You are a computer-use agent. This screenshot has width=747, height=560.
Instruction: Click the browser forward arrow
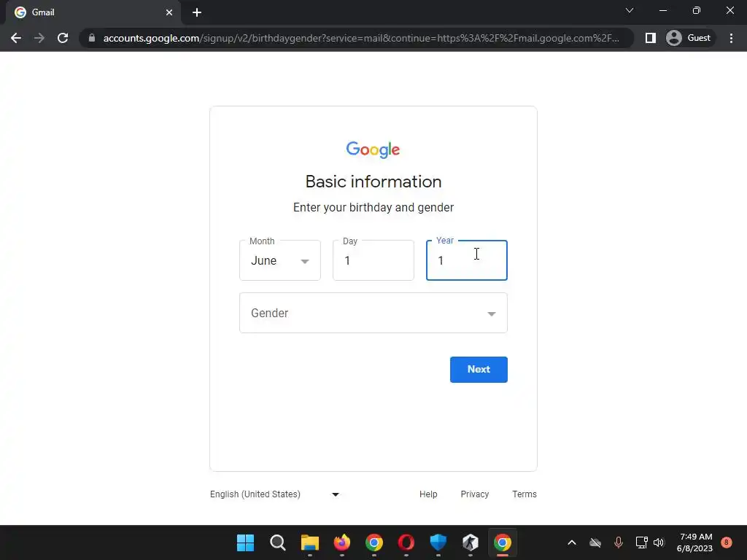(39, 38)
